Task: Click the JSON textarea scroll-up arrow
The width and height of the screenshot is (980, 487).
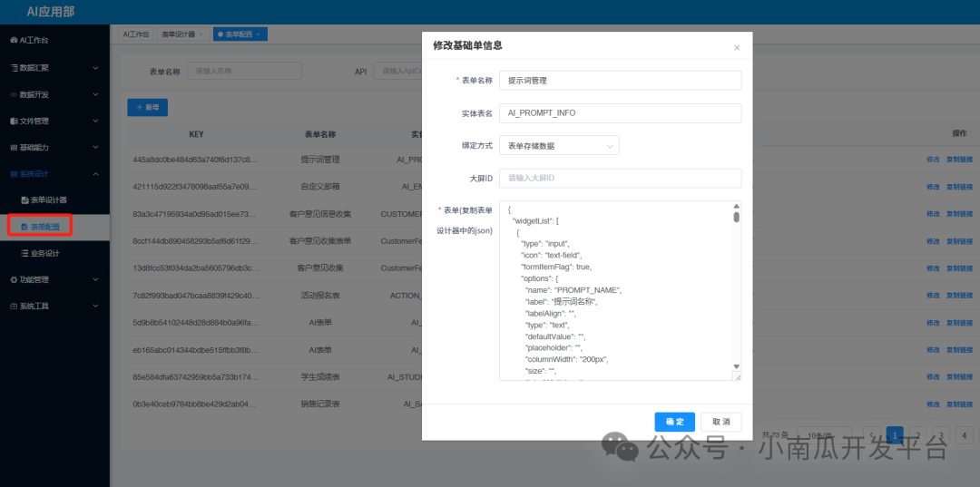Action: [x=737, y=206]
